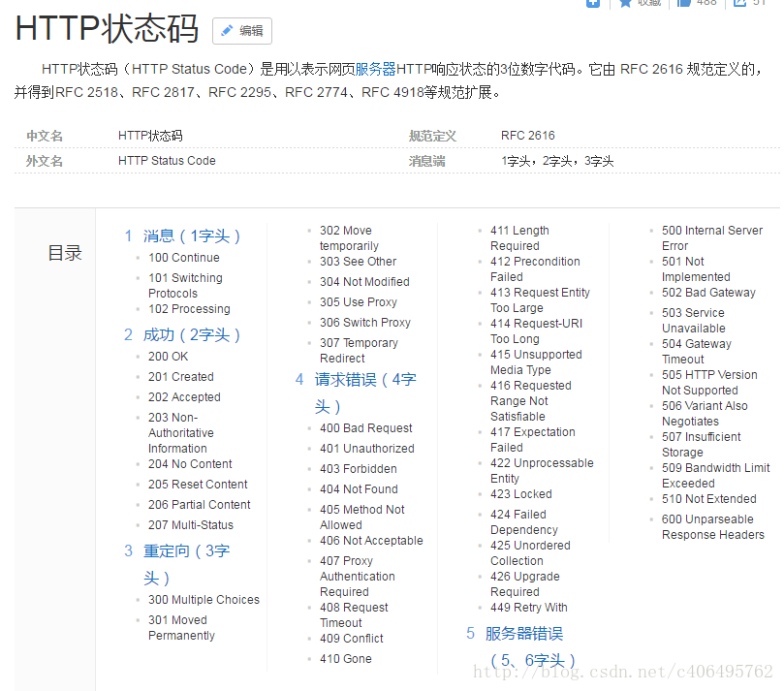This screenshot has height=691, width=784.
Task: Click 409 Conflict in contents
Action: point(352,639)
